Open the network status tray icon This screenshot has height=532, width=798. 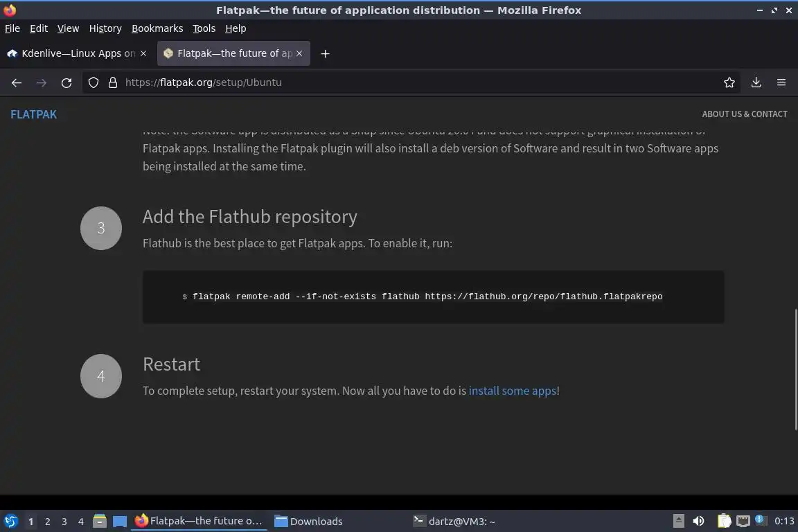[743, 522]
